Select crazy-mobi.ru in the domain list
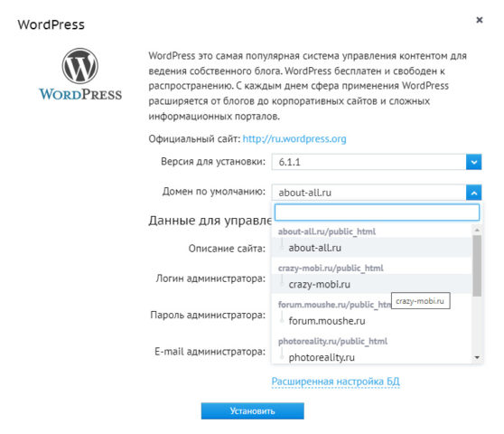Viewport: 504px width, 434px height. coord(372,284)
